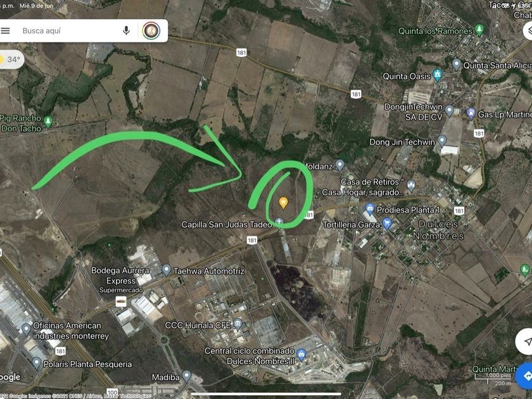This screenshot has height=399, width=532.
Task: Tap the location arrow button
Action: [525, 341]
